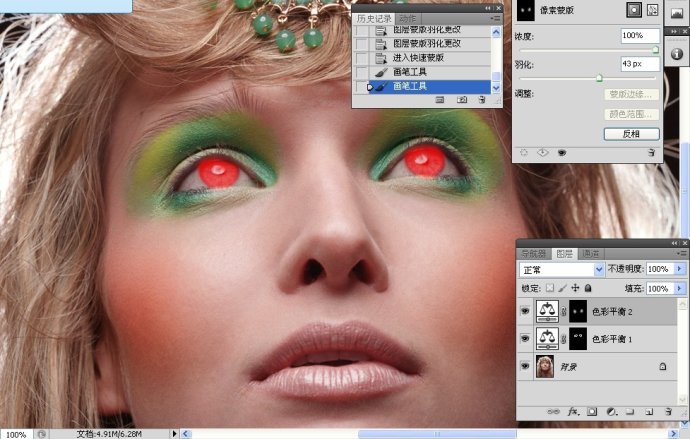Select Color Balance adjustment icon of 色彩平衡 1
Screen dimensions: 690x439
547,339
